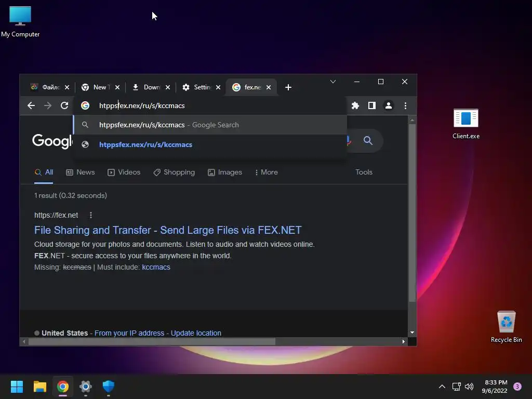This screenshot has width=532, height=399.
Task: Click the kccmacs must-include link
Action: point(156,268)
